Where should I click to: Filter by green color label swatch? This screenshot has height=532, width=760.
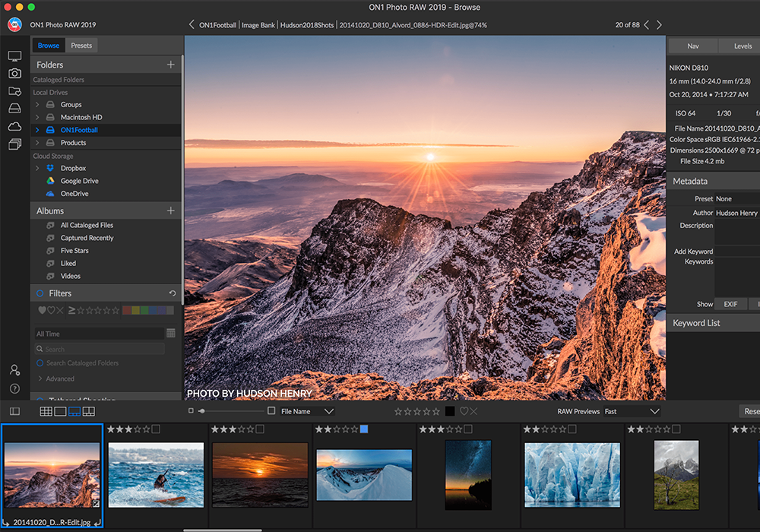point(144,310)
